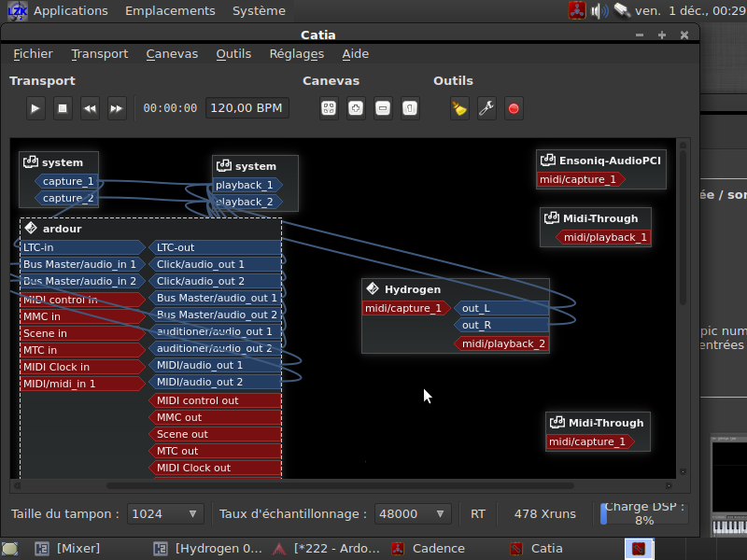Open the Canevas menu
The image size is (747, 560).
[172, 54]
